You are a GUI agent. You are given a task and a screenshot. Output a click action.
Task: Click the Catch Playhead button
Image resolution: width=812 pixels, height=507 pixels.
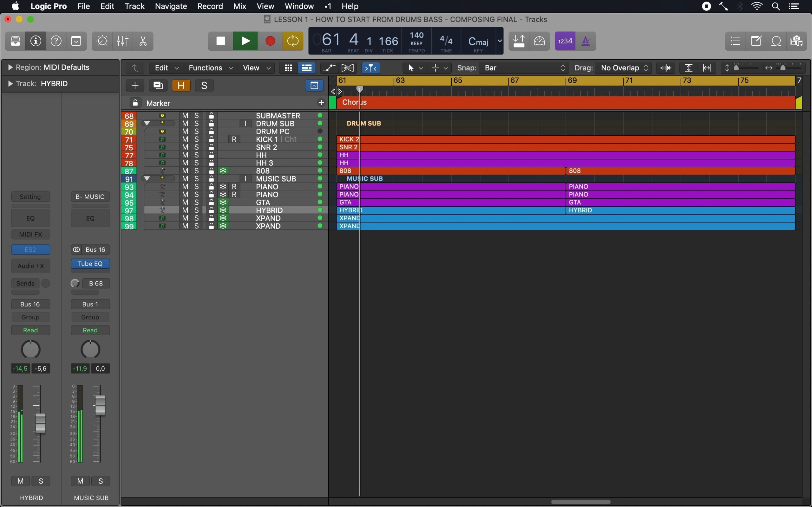(x=370, y=68)
